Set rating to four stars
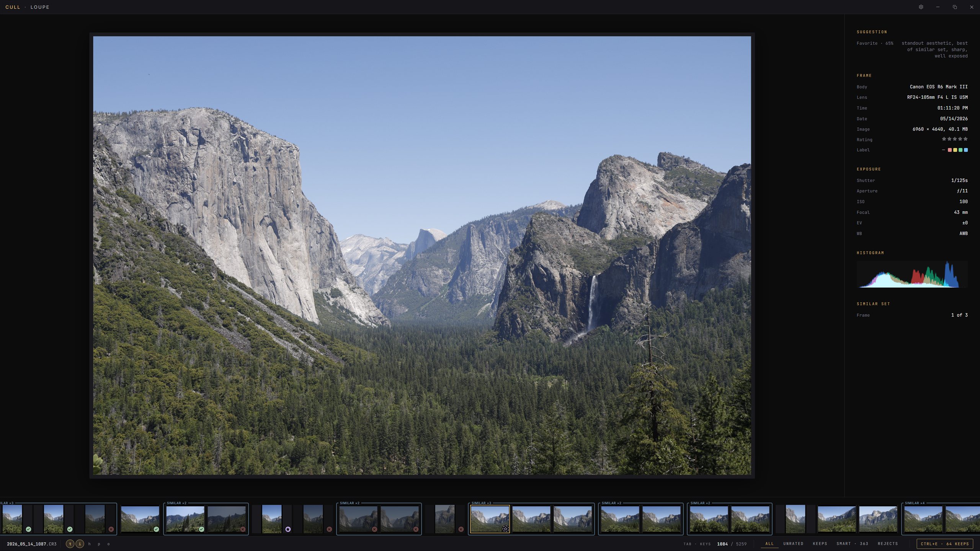The image size is (980, 551). 960,139
